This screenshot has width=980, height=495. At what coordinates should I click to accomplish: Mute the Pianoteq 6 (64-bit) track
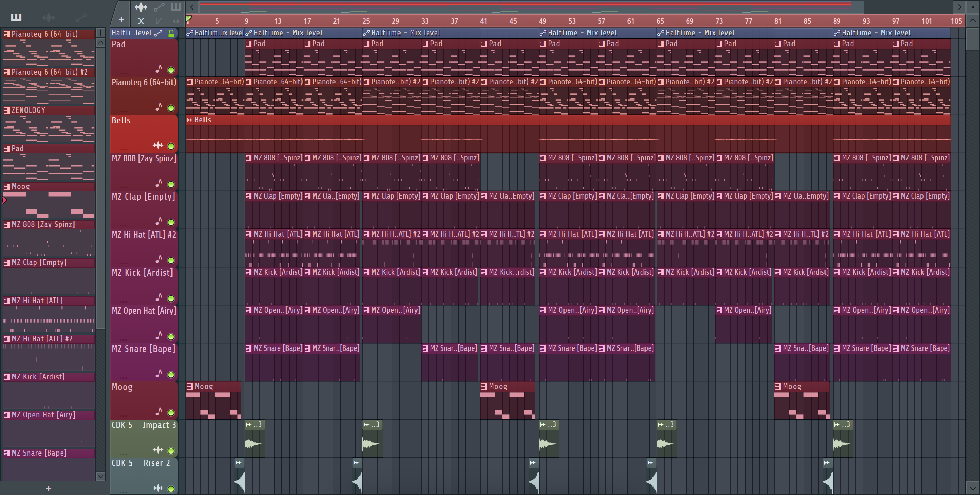(171, 108)
